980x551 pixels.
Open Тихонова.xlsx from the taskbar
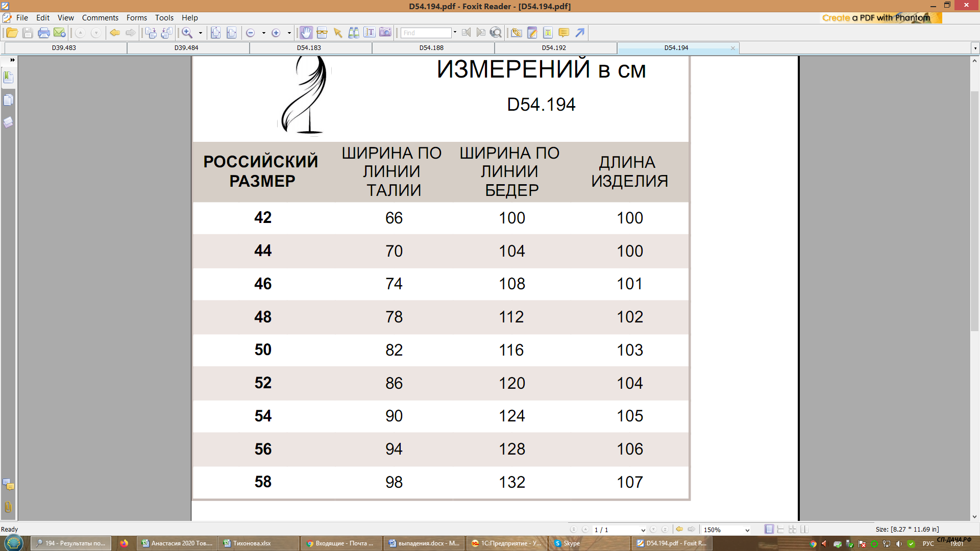(x=252, y=543)
